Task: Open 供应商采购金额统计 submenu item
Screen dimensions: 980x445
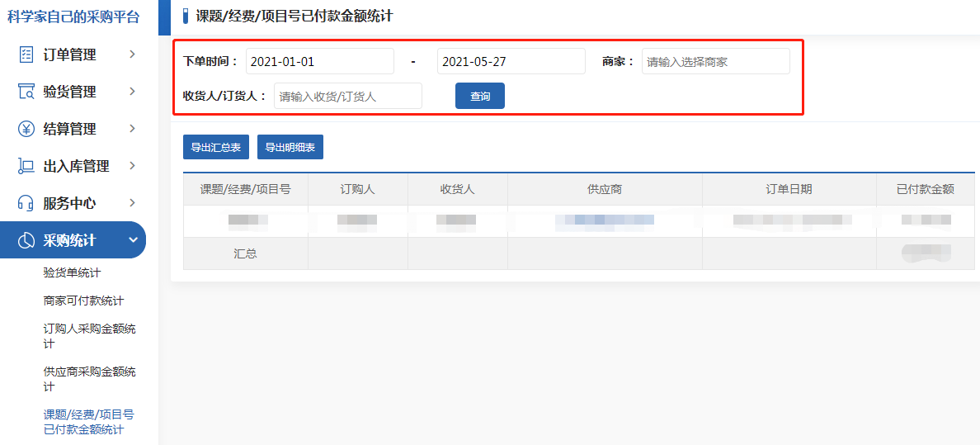Action: coord(89,379)
